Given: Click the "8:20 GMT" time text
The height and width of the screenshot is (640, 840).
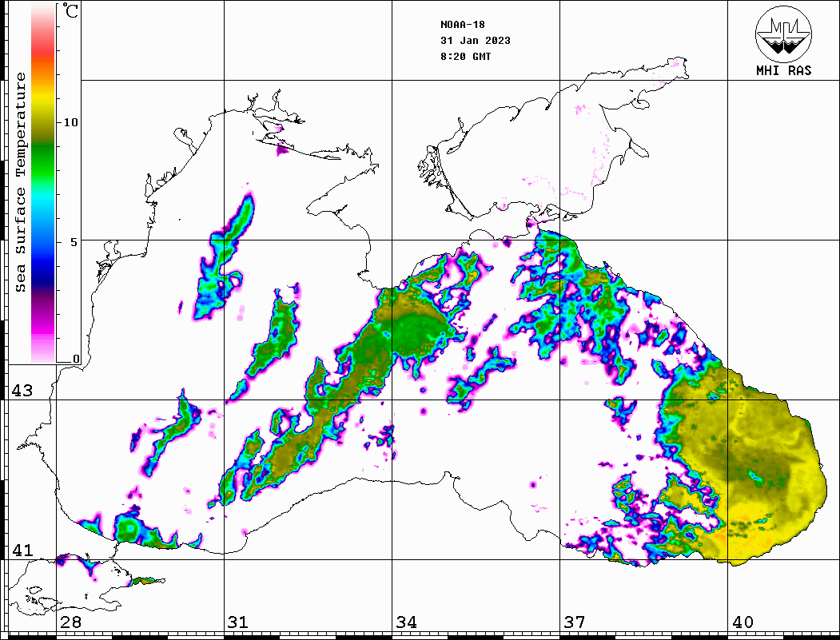Looking at the screenshot, I should (x=465, y=56).
